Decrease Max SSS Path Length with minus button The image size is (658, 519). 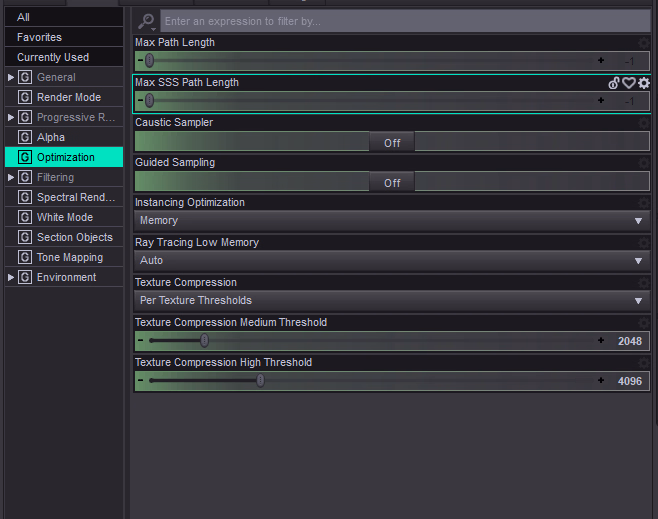tap(140, 100)
